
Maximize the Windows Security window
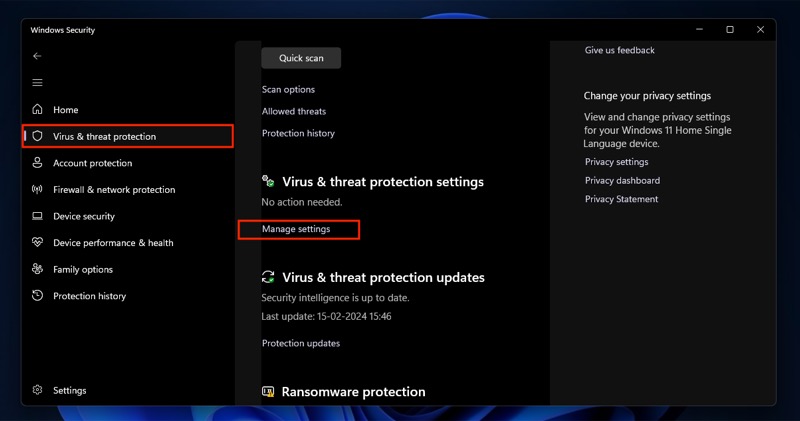730,30
